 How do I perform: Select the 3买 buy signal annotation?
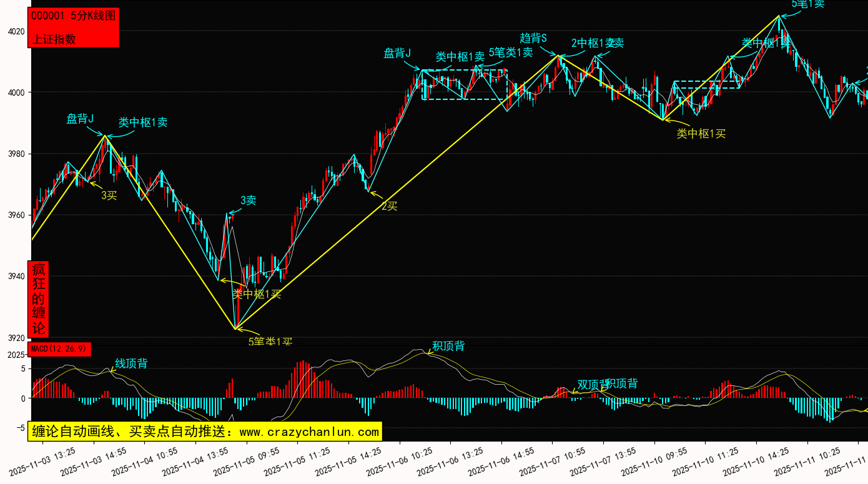[x=109, y=195]
